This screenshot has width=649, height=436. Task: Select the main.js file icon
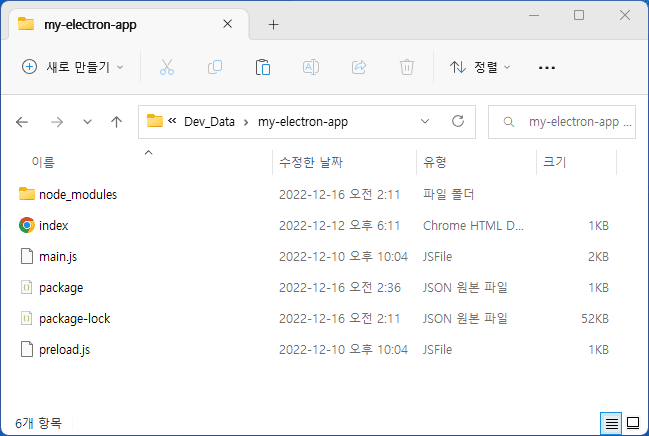27,256
